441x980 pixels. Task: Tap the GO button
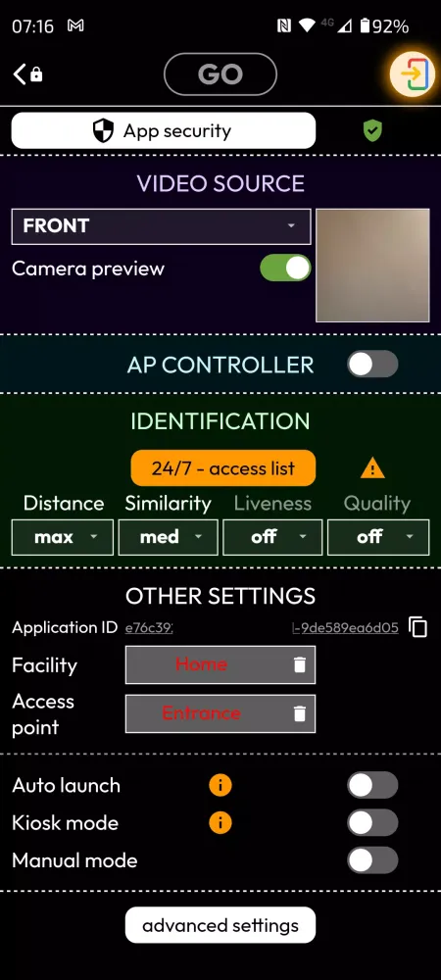click(x=220, y=74)
